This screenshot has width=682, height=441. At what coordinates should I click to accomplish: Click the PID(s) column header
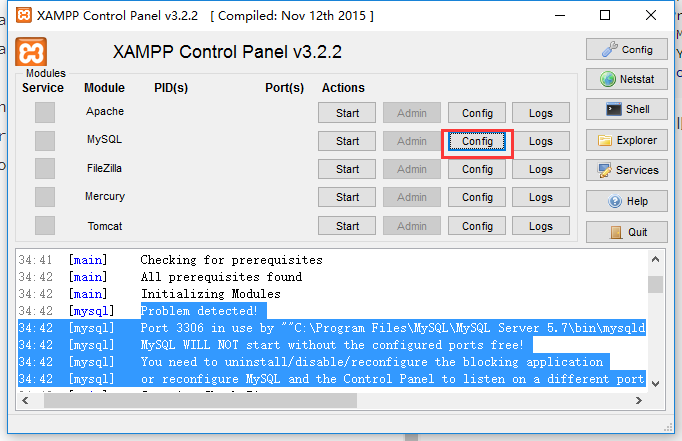[171, 88]
